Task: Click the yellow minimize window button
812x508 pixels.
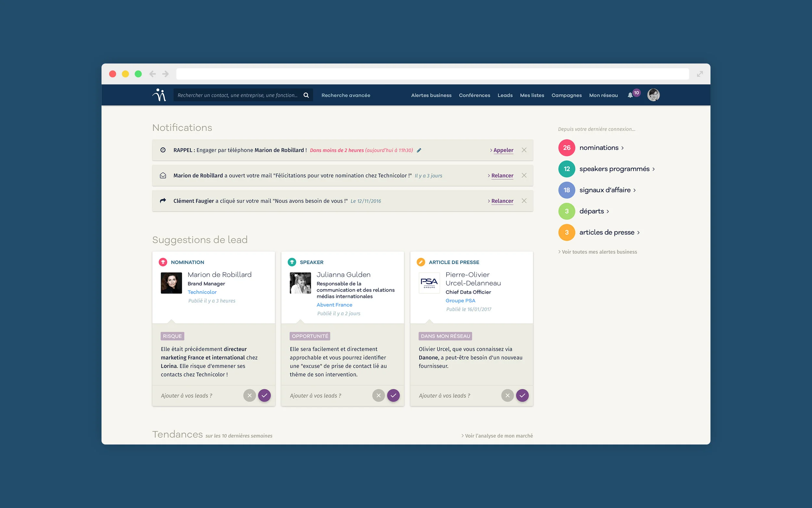Action: point(125,74)
